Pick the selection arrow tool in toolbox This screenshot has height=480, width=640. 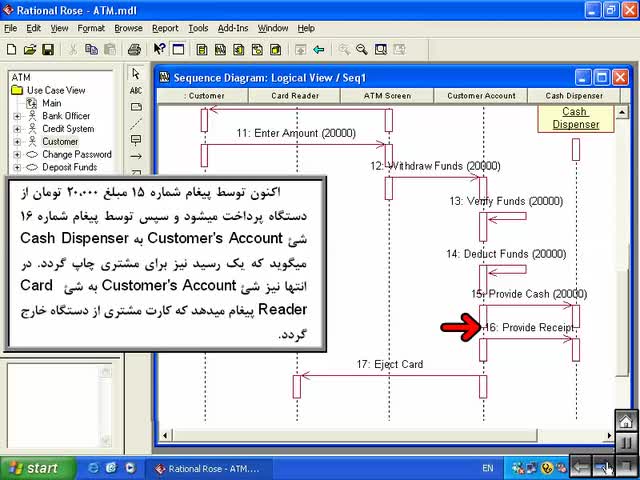click(x=136, y=74)
